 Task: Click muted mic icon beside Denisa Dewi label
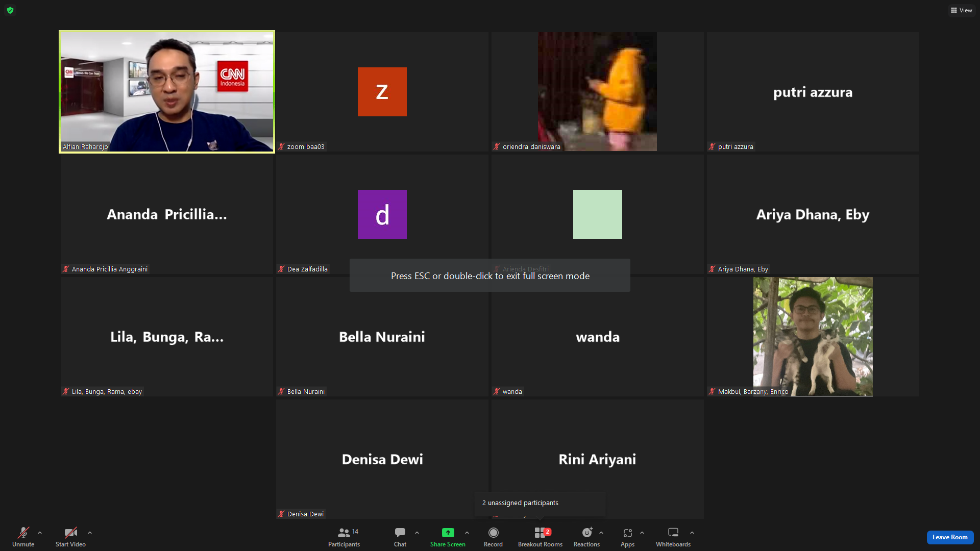click(x=281, y=514)
